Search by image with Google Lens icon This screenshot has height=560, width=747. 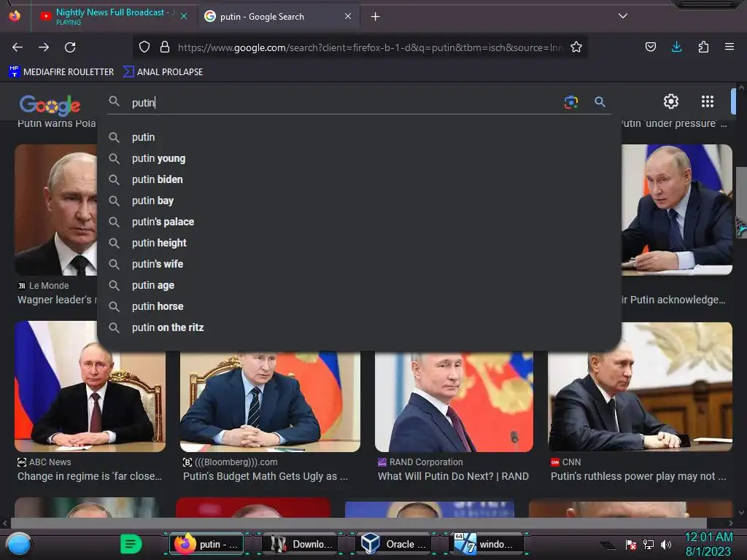570,102
